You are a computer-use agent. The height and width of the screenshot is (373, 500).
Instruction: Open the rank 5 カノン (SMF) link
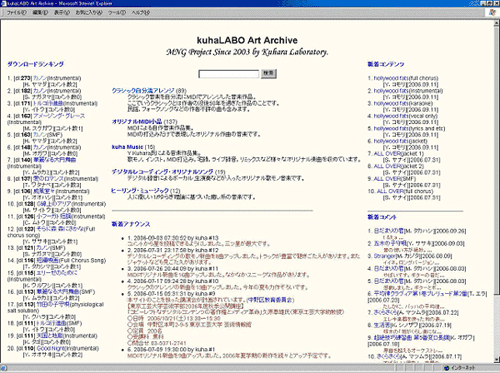(41, 135)
